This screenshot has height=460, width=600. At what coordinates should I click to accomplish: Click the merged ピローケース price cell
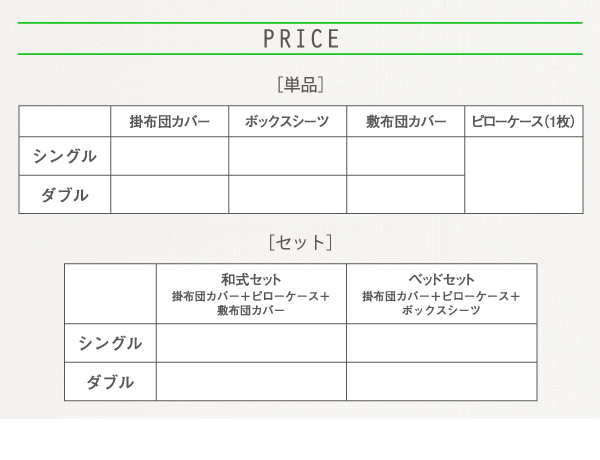(x=523, y=175)
